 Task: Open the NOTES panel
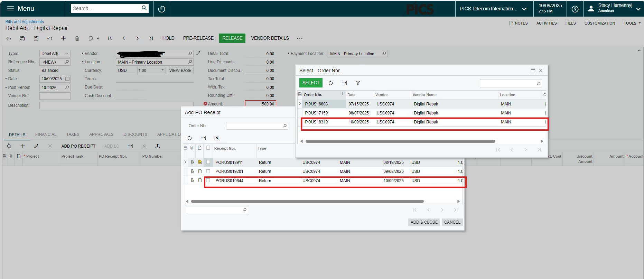(x=519, y=23)
